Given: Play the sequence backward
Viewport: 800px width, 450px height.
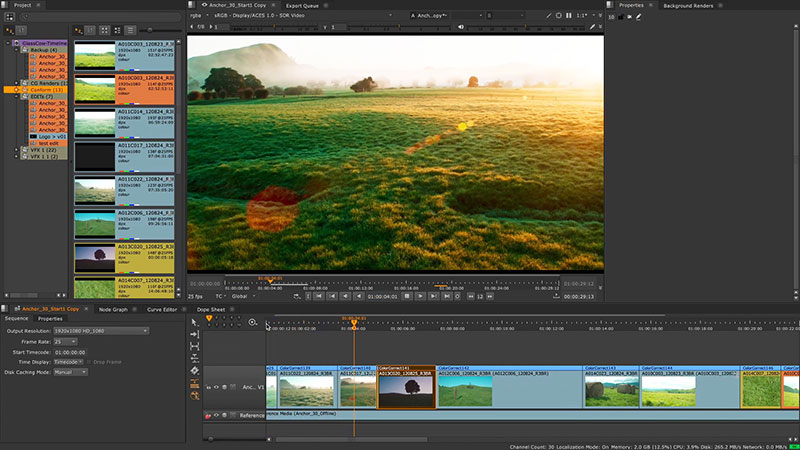Looking at the screenshot, I should point(359,296).
